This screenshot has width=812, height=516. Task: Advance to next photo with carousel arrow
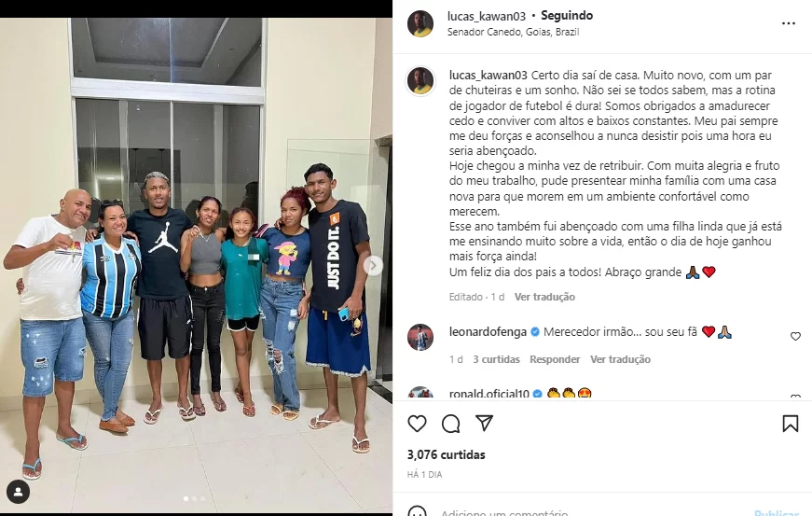pos(373,266)
